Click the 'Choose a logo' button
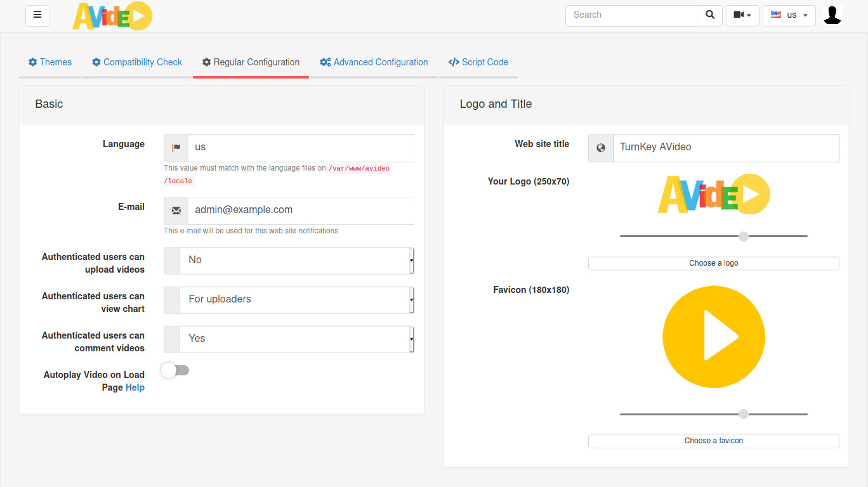 point(713,263)
